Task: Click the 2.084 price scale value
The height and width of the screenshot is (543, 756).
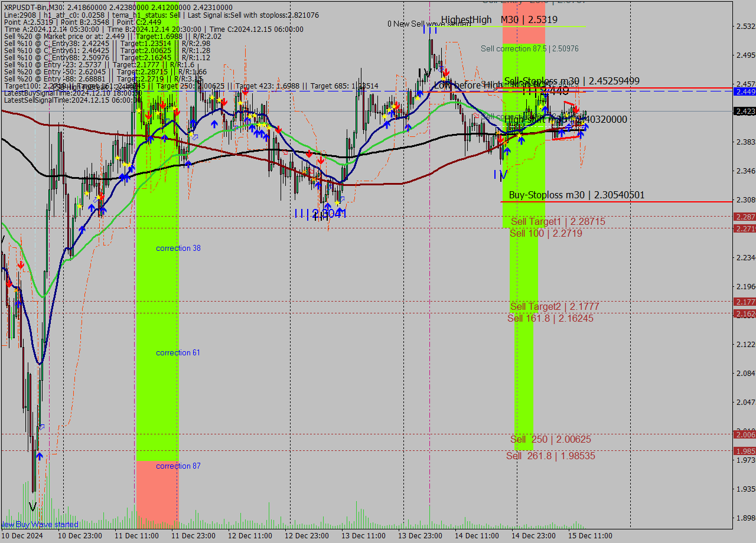Action: (746, 374)
